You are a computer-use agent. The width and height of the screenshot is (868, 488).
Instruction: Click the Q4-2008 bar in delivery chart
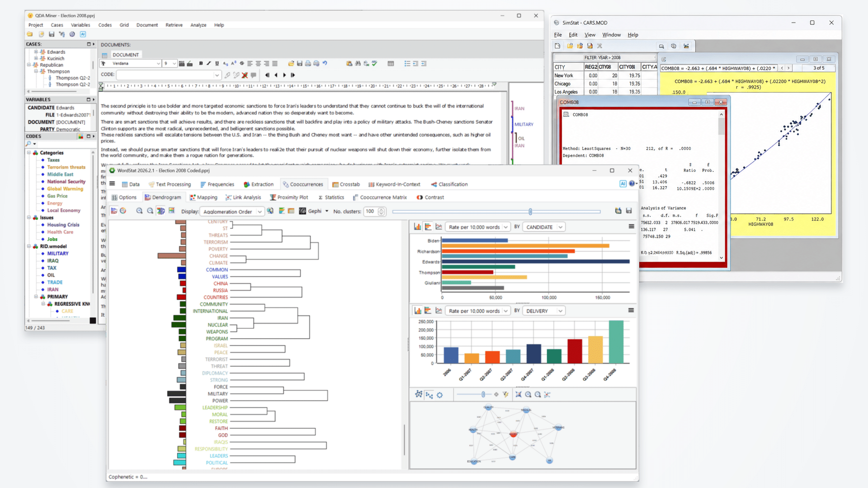616,342
